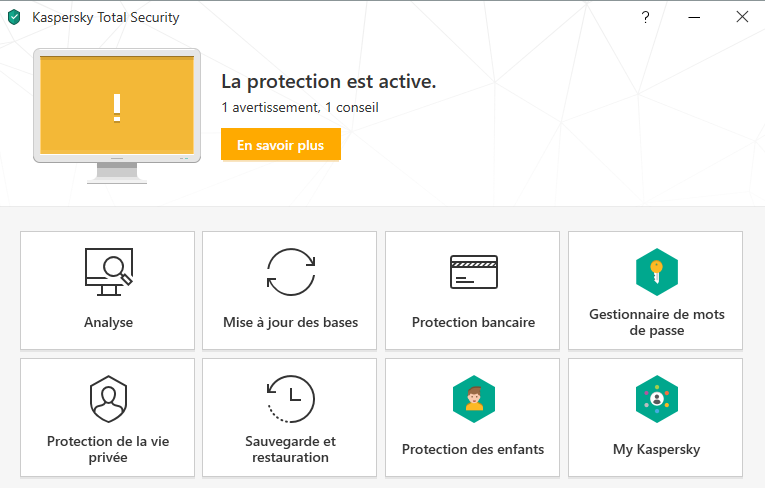Click Gestionnaire de mots de passe text
Viewport: 765px width, 488px height.
656,322
